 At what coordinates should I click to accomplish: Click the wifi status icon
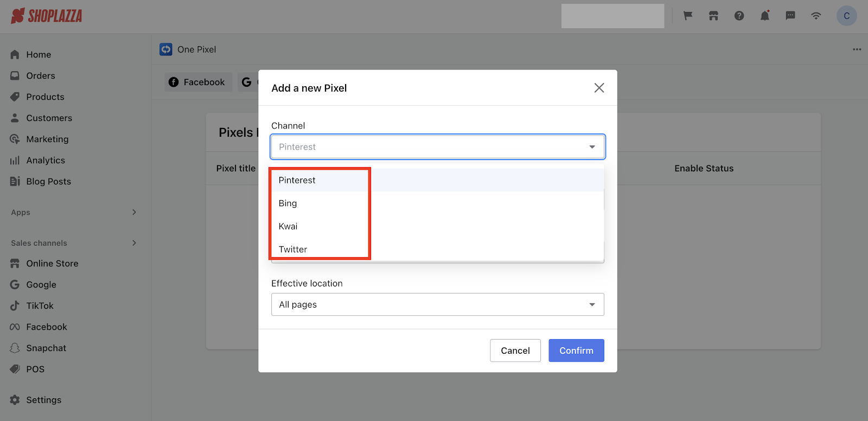[x=816, y=16]
